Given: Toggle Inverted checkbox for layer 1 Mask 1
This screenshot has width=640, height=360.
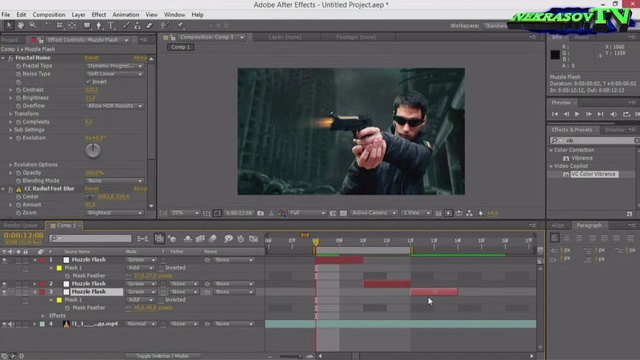Looking at the screenshot, I should pyautogui.click(x=161, y=268).
